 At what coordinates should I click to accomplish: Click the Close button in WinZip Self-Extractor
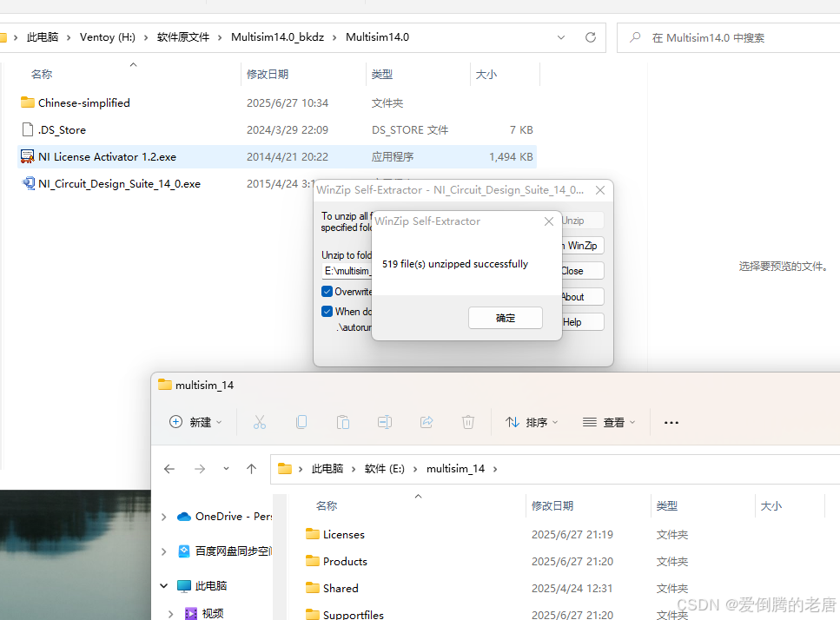582,271
